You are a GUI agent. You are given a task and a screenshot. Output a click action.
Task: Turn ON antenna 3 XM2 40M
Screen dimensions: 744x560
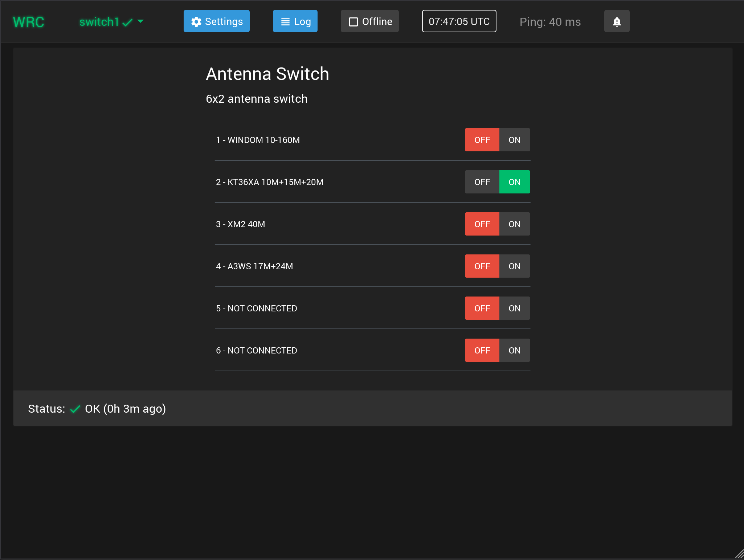(x=514, y=224)
